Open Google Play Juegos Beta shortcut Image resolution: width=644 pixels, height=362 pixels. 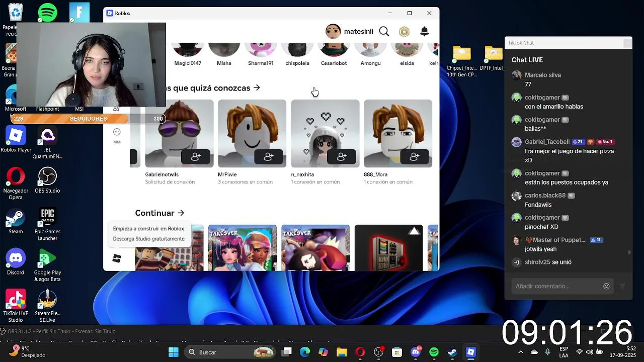(x=47, y=265)
